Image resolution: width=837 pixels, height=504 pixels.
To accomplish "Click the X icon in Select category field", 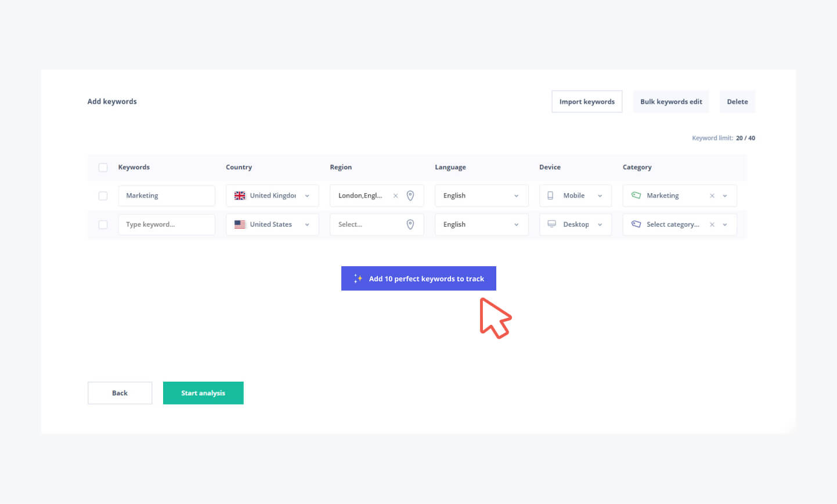I will click(x=712, y=224).
